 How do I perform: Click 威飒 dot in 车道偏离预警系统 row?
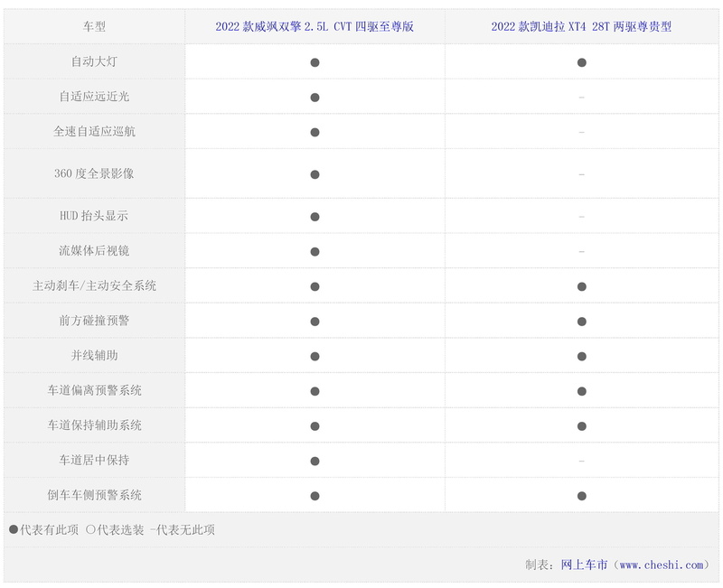click(315, 392)
